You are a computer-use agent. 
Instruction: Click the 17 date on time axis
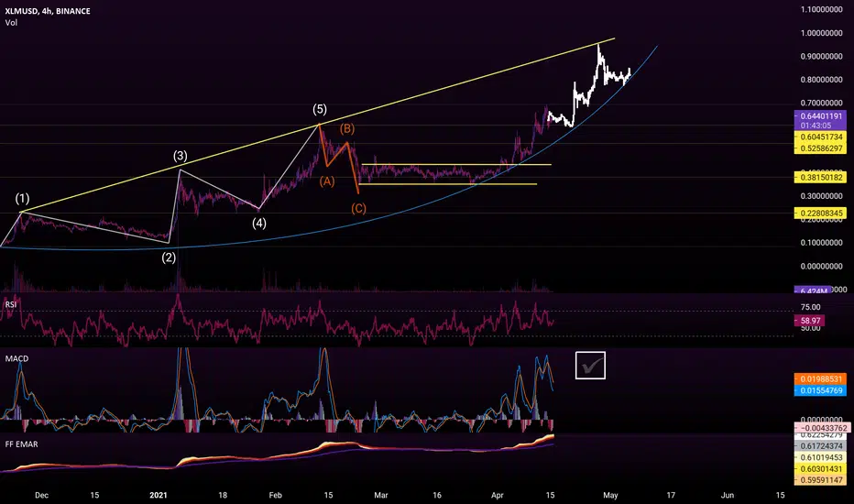[x=671, y=495]
